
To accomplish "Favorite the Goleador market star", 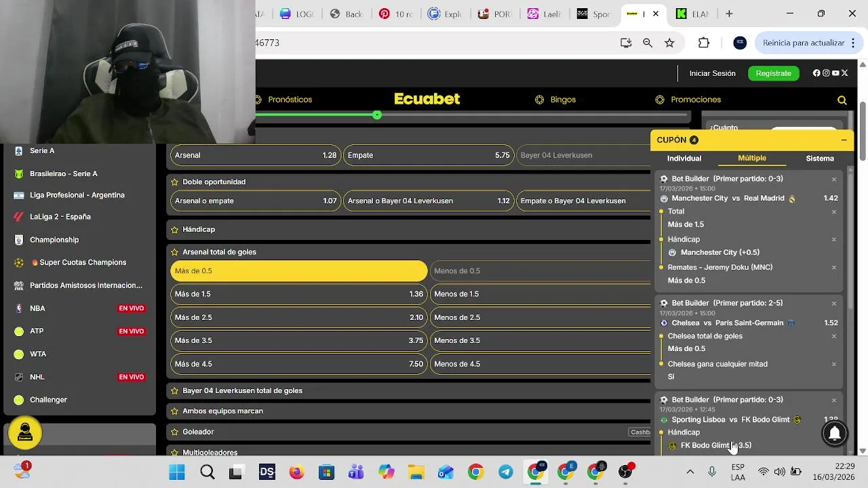I will [x=174, y=432].
